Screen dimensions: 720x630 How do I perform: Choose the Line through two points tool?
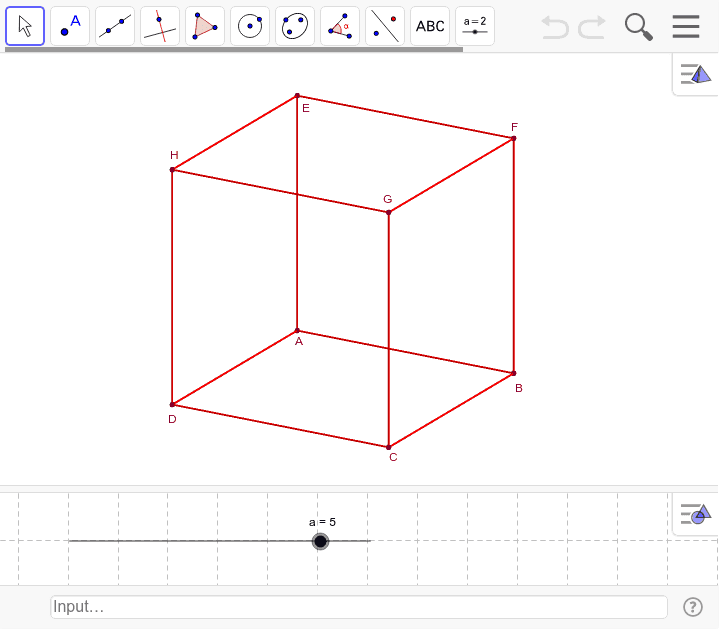(115, 26)
